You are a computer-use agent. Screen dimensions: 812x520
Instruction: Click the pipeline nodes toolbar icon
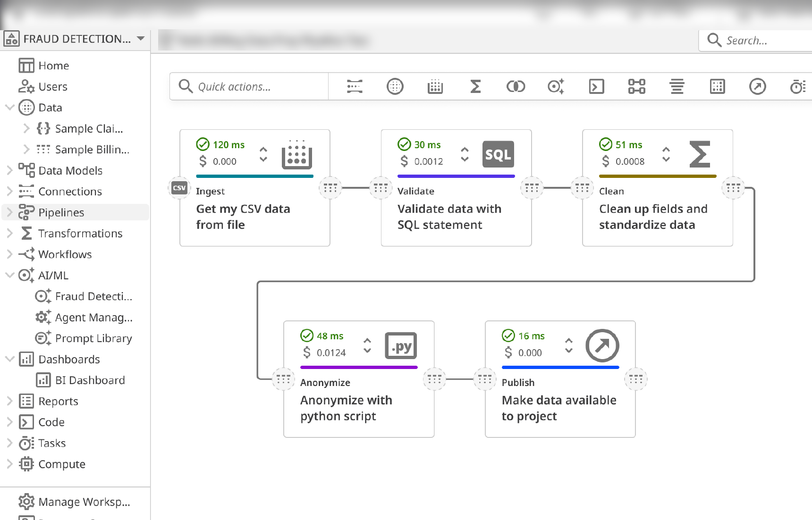[637, 86]
